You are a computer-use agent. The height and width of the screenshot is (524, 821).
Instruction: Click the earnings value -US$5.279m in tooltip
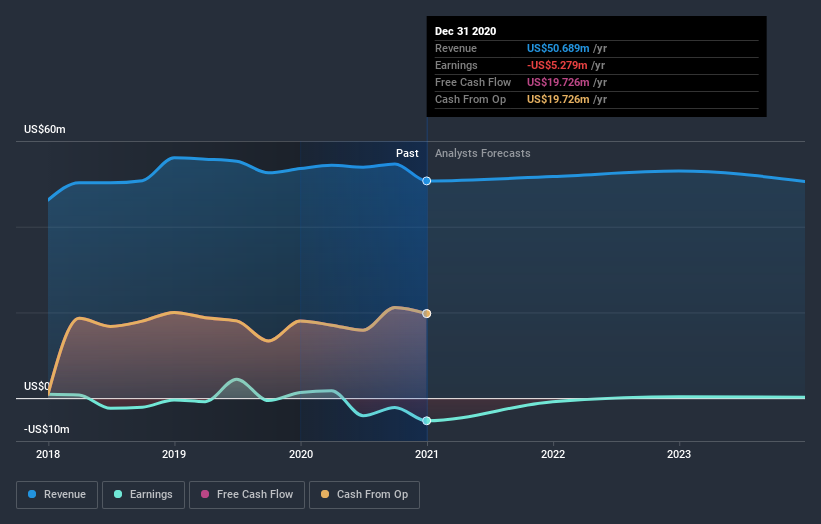coord(557,65)
